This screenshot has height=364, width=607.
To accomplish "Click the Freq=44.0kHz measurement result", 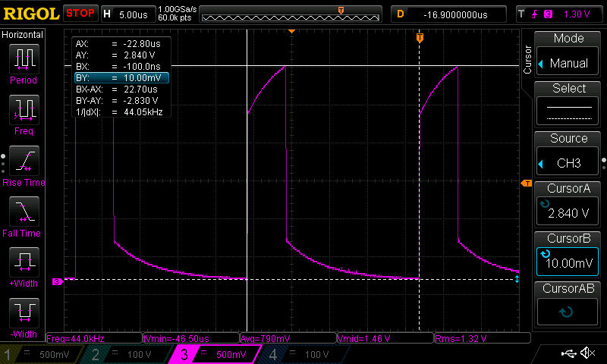I will [94, 338].
